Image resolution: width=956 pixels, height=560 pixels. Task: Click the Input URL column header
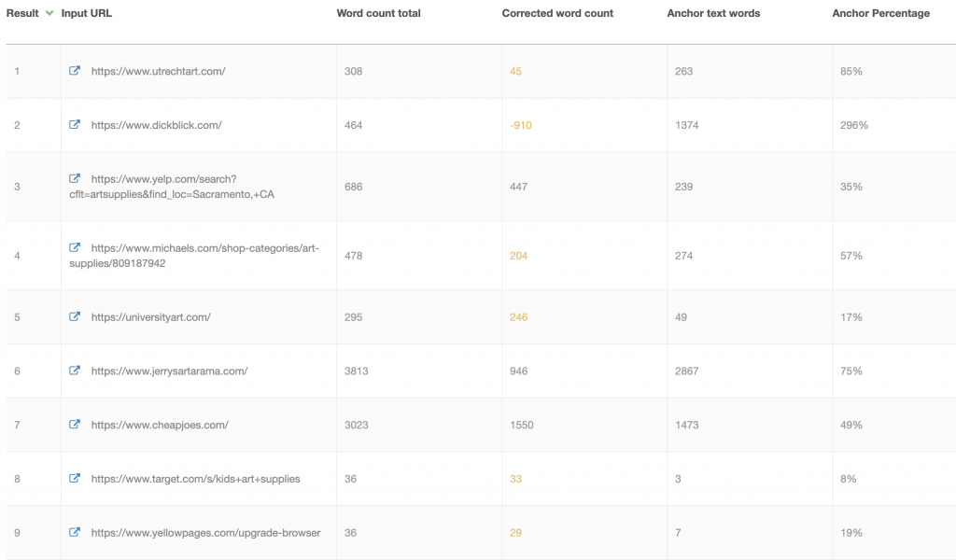pos(87,13)
